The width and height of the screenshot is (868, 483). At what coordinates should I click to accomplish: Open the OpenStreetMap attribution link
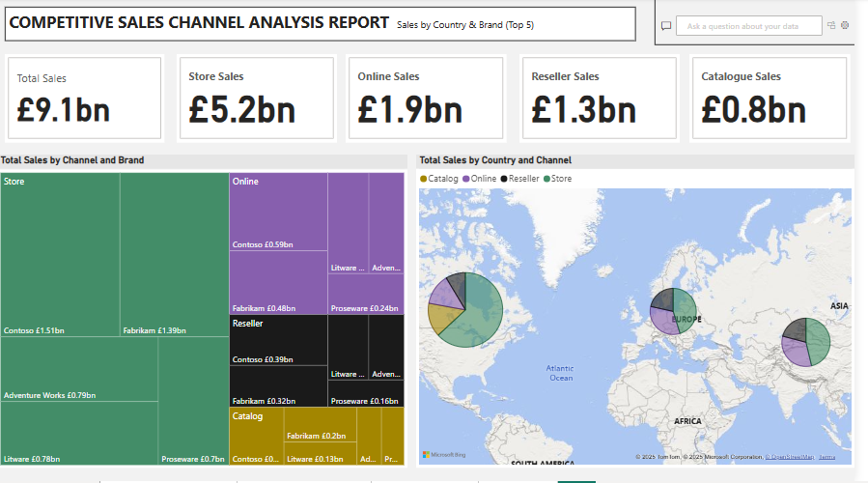(788, 457)
